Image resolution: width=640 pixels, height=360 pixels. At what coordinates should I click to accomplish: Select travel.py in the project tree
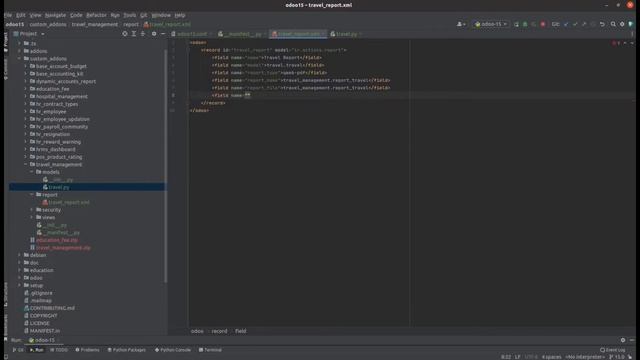click(x=59, y=187)
